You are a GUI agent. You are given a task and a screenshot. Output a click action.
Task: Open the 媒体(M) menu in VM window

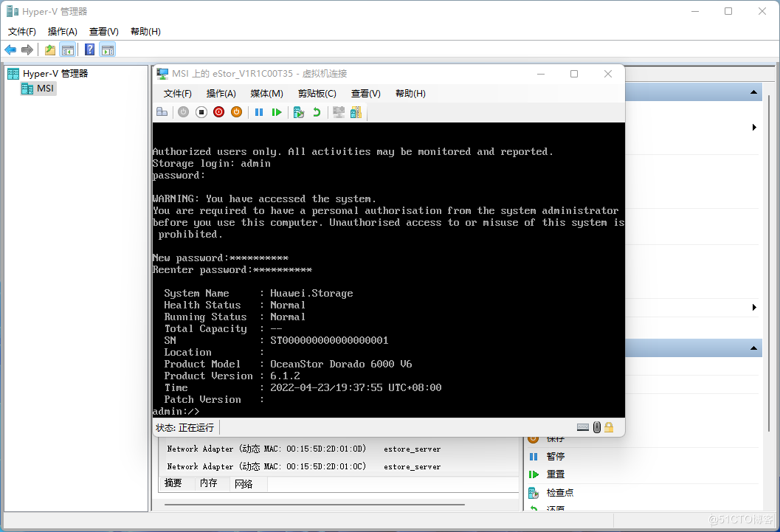[266, 94]
